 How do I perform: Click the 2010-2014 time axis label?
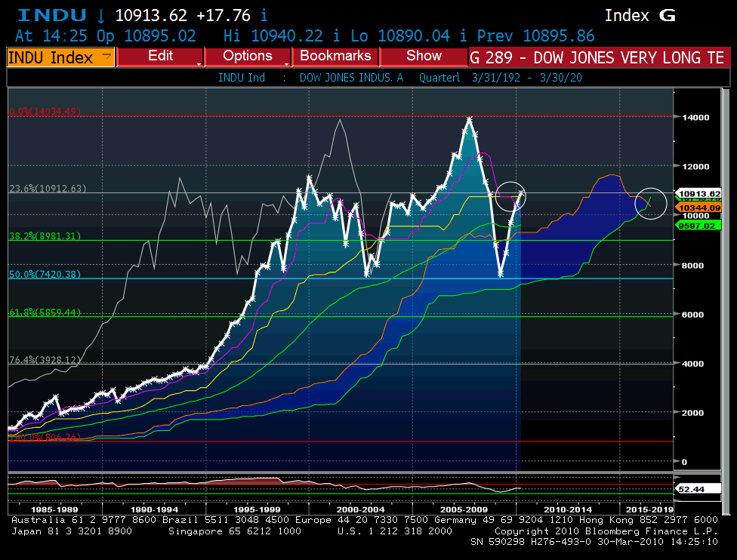[568, 509]
